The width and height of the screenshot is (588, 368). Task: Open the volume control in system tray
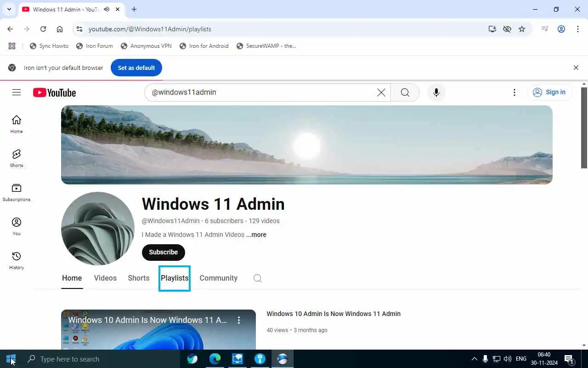pos(508,359)
